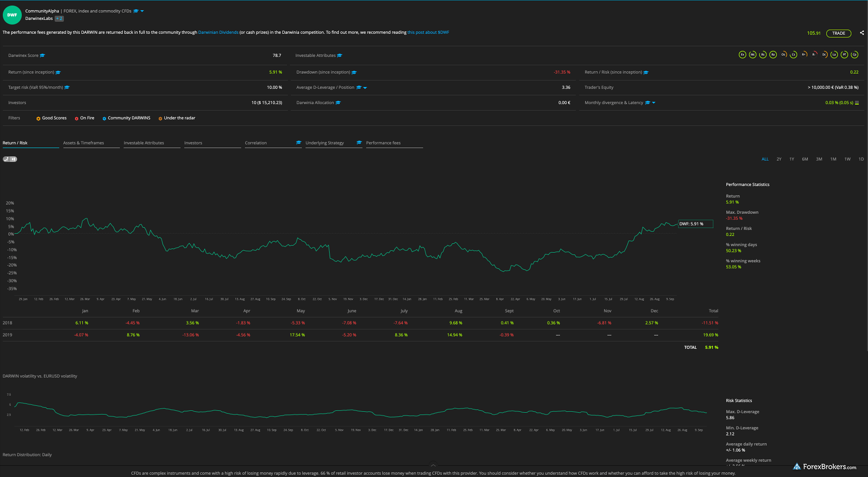The height and width of the screenshot is (477, 868).
Task: Open help icon next to FOREX CFDs title
Action: pos(136,11)
